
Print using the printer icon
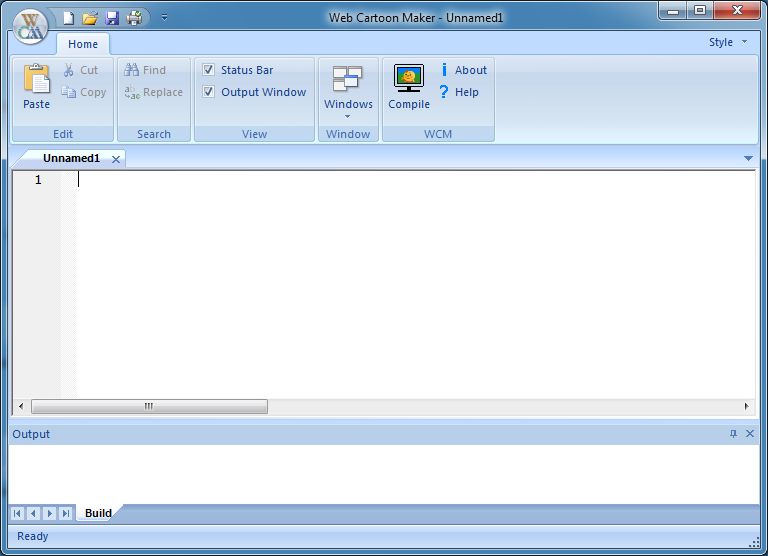tap(134, 18)
